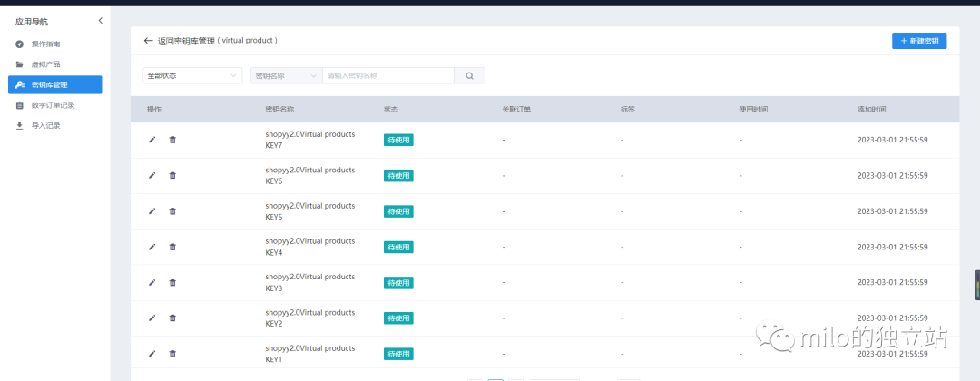Delete the KEY2 key using trash icon
Viewport: 980px width, 381px height.
172,317
